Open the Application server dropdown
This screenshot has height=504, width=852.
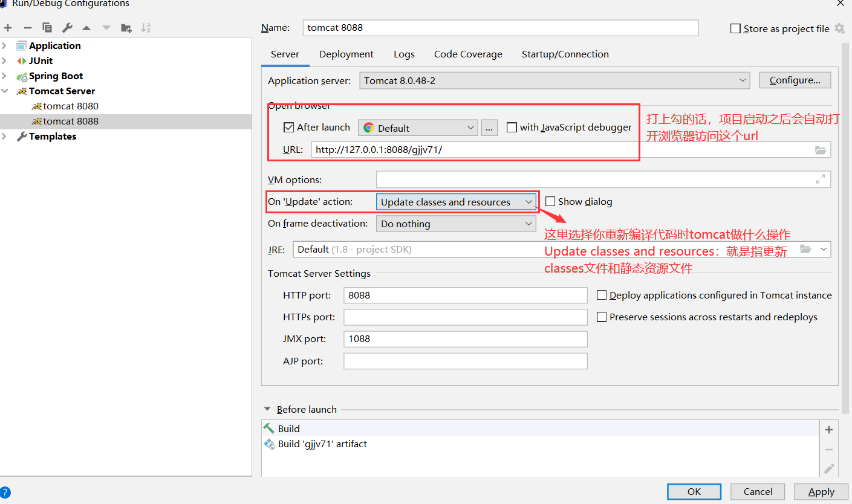tap(554, 80)
